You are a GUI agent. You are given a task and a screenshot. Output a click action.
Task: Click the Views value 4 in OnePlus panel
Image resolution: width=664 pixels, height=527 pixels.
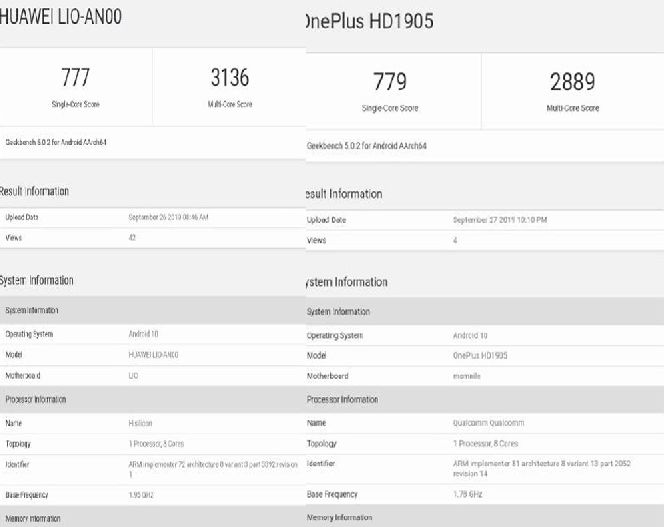[455, 240]
